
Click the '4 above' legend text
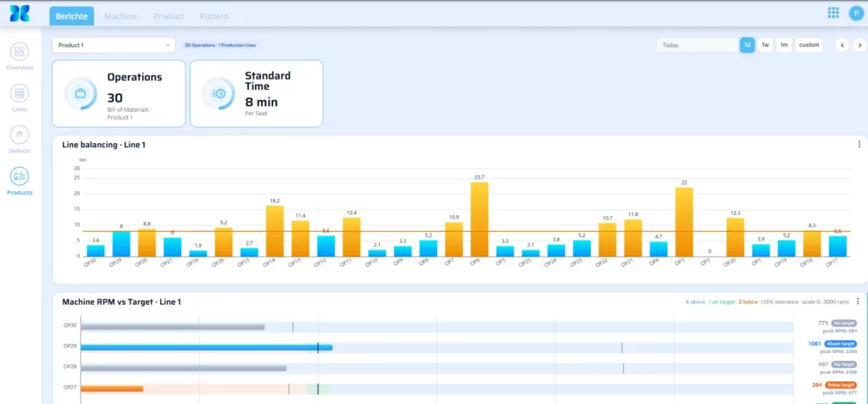click(693, 302)
